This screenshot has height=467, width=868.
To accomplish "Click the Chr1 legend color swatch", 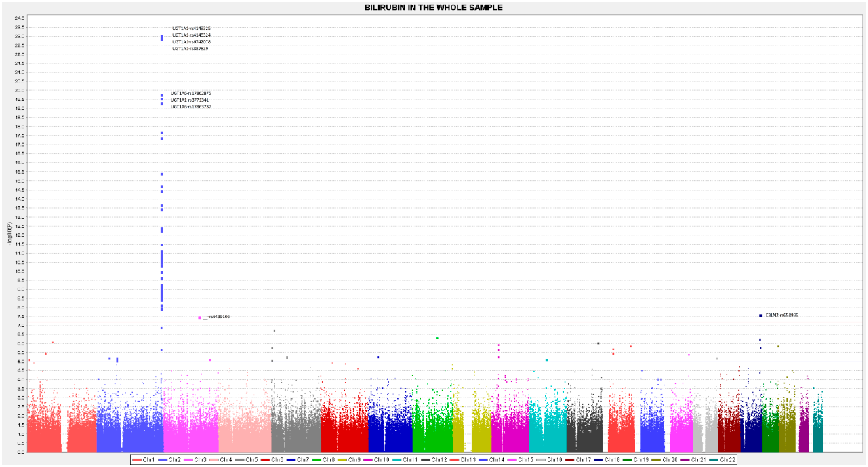I will coord(137,460).
